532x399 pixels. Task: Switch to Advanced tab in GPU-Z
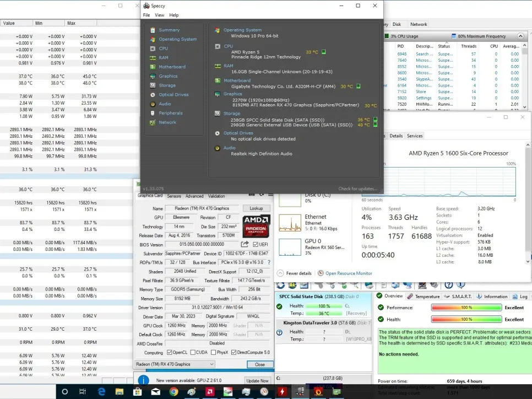click(194, 196)
